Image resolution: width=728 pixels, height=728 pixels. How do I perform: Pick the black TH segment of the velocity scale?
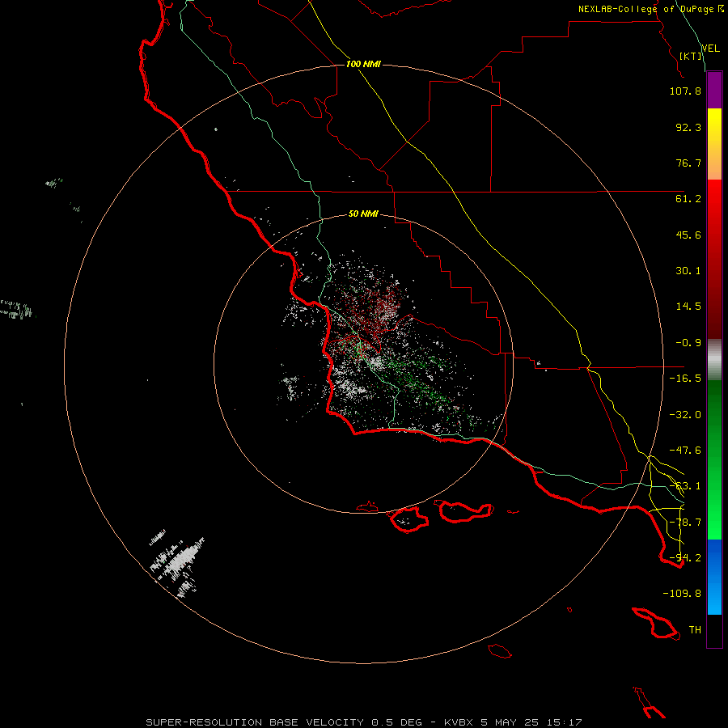click(714, 631)
